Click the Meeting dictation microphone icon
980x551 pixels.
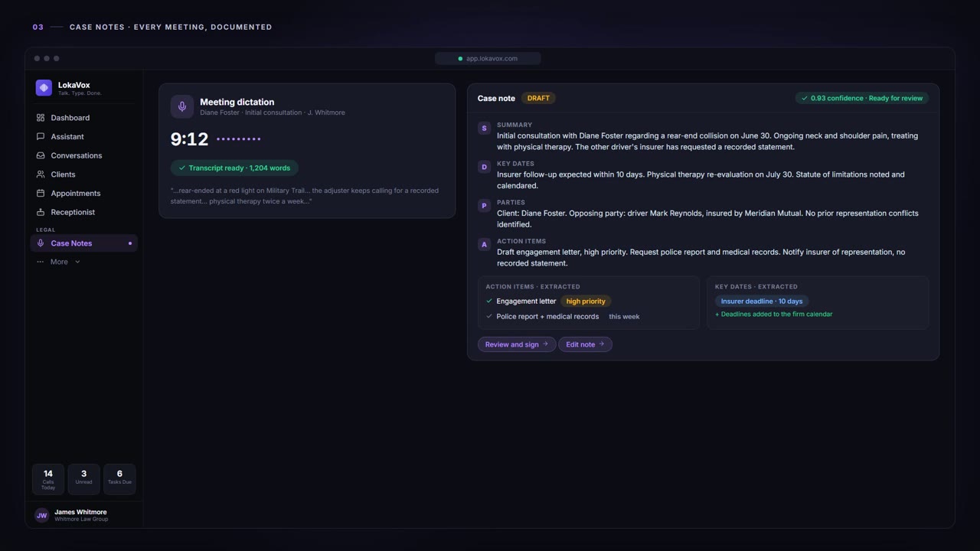pyautogui.click(x=182, y=106)
